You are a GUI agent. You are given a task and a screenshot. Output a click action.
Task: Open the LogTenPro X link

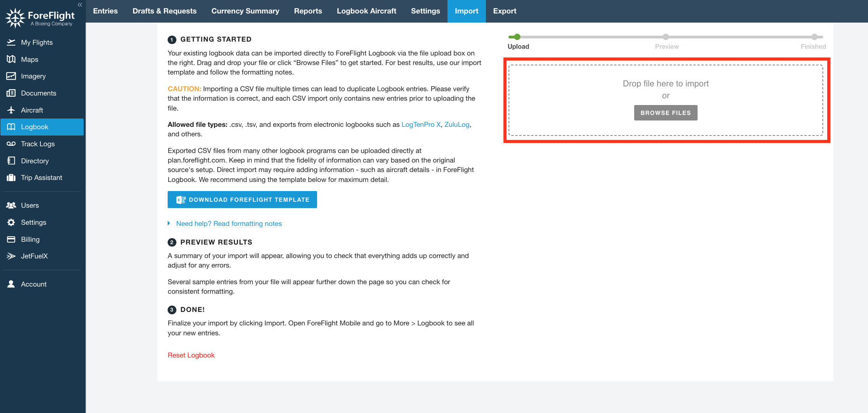click(x=421, y=124)
